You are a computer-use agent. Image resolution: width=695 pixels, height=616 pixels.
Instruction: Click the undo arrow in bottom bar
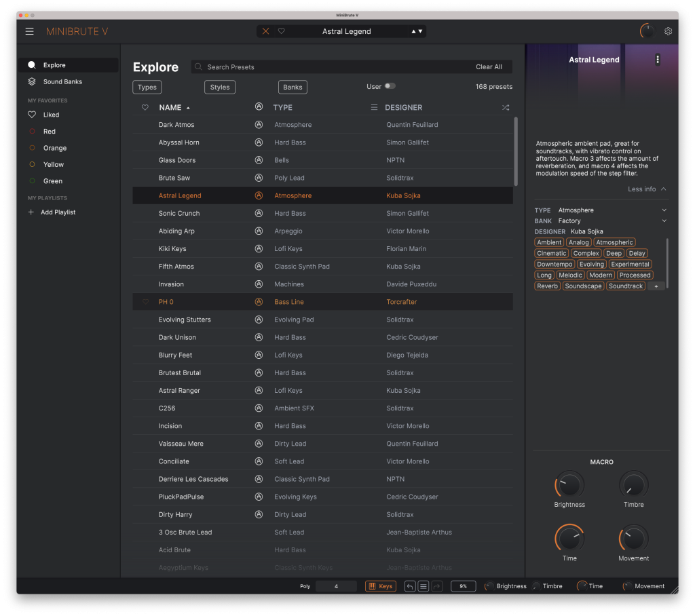point(410,586)
